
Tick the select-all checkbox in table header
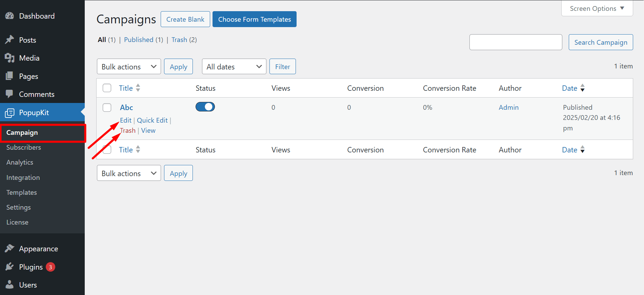coord(107,88)
